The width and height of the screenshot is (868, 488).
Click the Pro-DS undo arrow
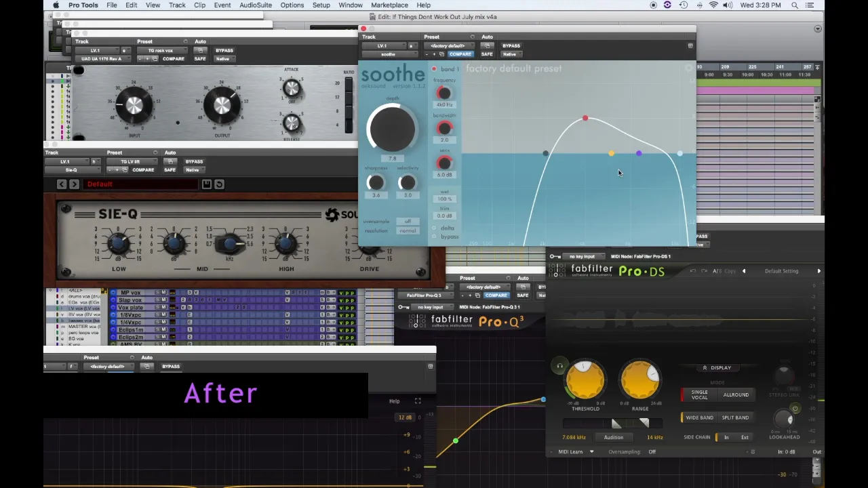point(692,271)
